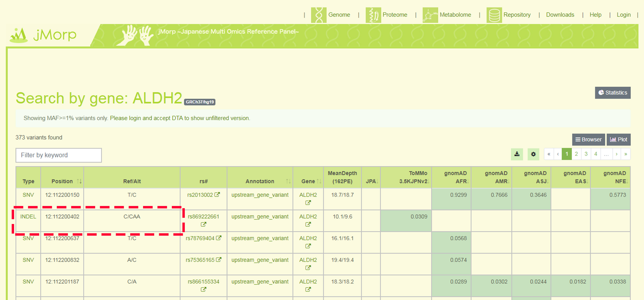Image resolution: width=644 pixels, height=300 pixels.
Task: Open the Help page
Action: click(x=596, y=15)
